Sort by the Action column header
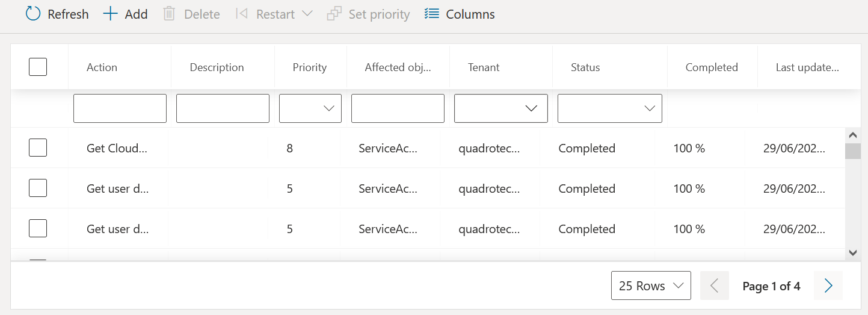The image size is (868, 315). (102, 67)
